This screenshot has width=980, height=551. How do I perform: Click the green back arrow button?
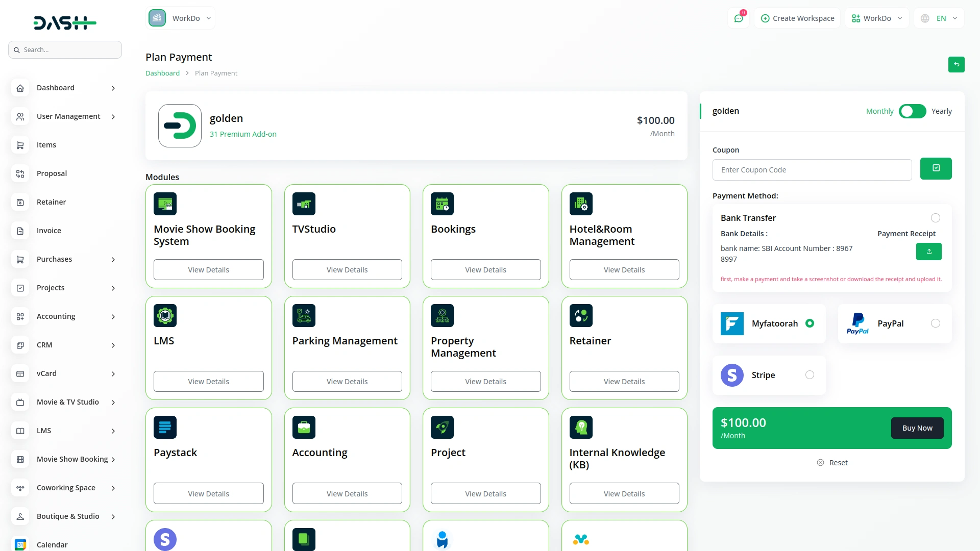click(956, 65)
